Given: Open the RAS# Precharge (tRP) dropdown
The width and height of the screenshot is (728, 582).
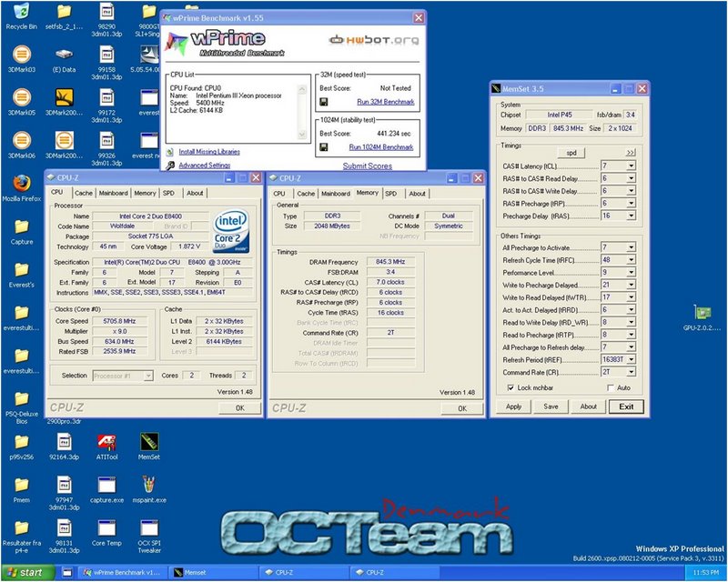Looking at the screenshot, I should tap(631, 204).
